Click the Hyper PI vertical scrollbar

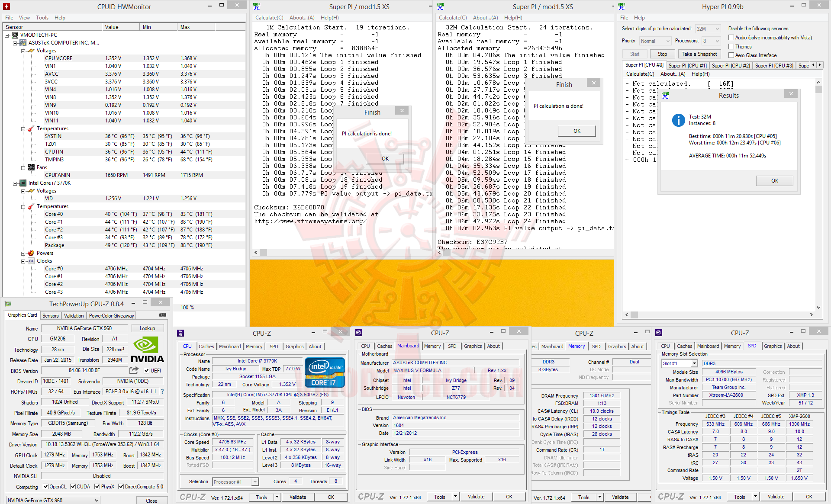point(818,195)
